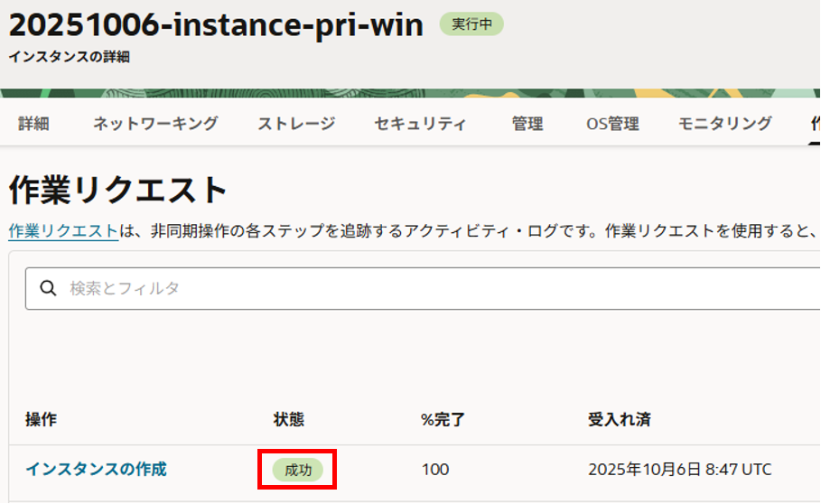821x504 pixels.
Task: Open the 管理 tab
Action: point(527,124)
